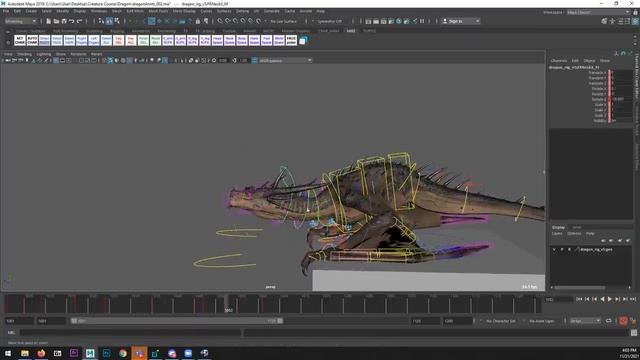Click the Windows Start button
This screenshot has height=360, width=640.
pos(8,353)
